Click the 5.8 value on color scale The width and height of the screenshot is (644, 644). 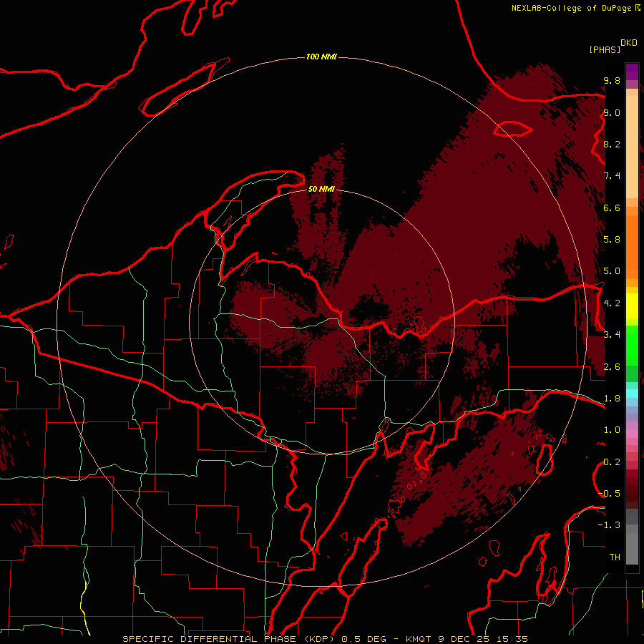(612, 240)
